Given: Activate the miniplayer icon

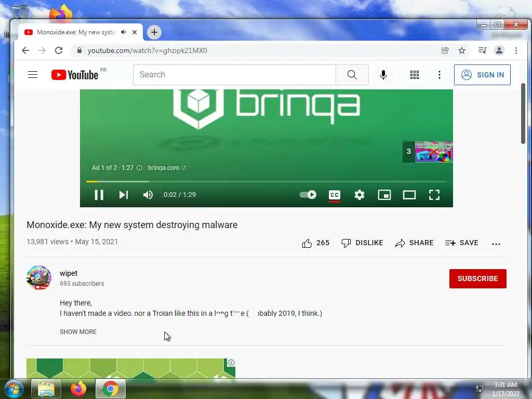Looking at the screenshot, I should pyautogui.click(x=384, y=195).
